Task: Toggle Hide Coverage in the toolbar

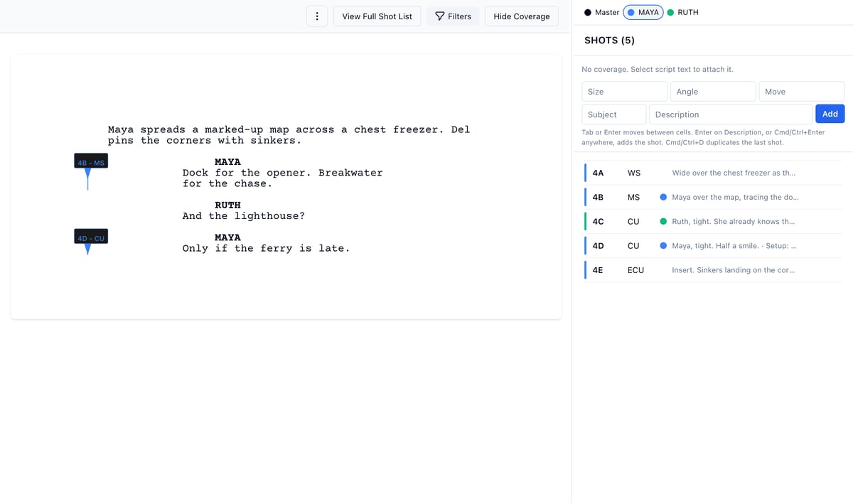Action: [x=522, y=16]
